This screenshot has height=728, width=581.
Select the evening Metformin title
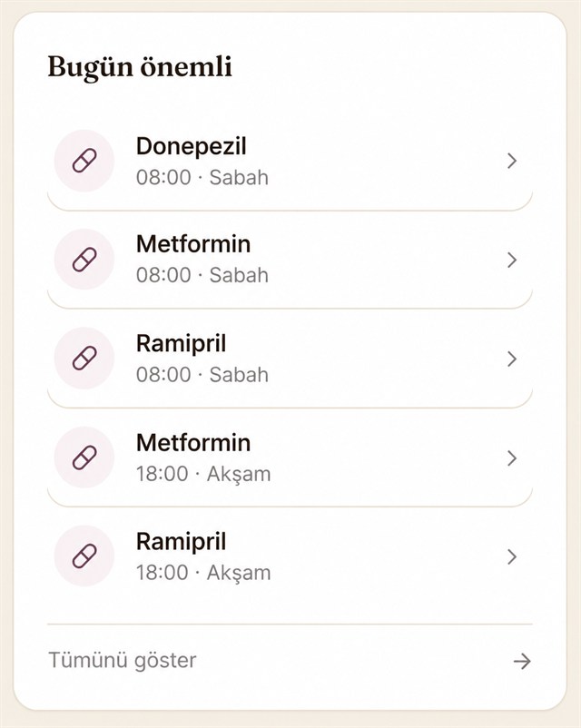click(x=193, y=442)
